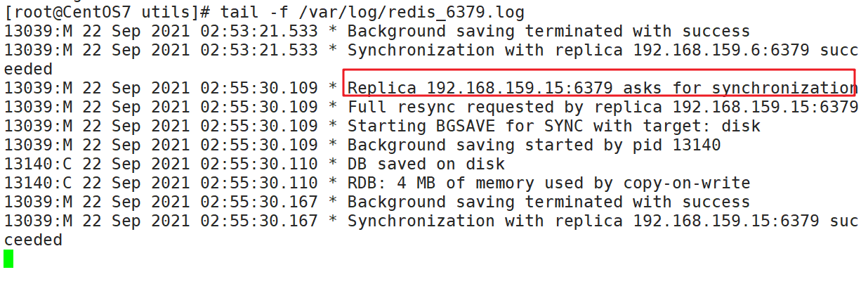Click the copy-on-write text

[687, 183]
